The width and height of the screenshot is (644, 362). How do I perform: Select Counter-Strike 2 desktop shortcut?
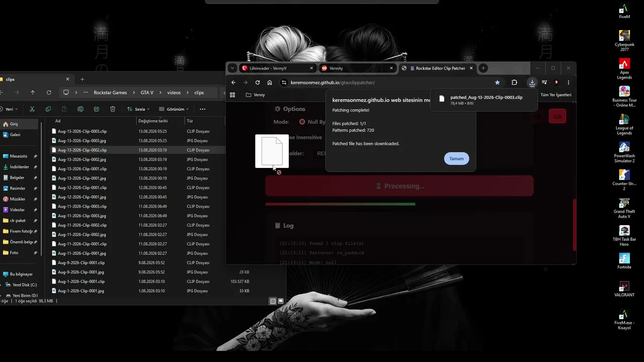[624, 180]
